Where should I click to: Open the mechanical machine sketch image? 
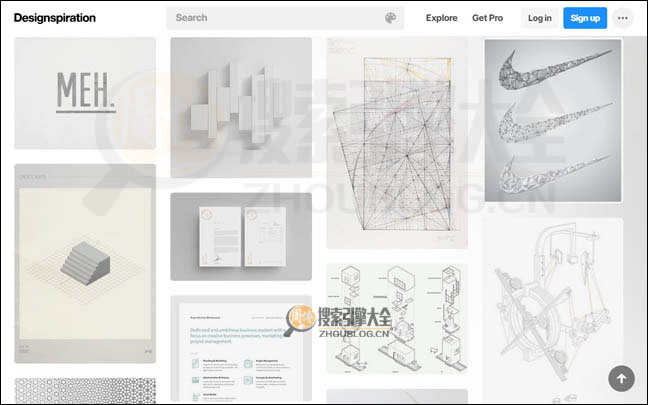553,311
